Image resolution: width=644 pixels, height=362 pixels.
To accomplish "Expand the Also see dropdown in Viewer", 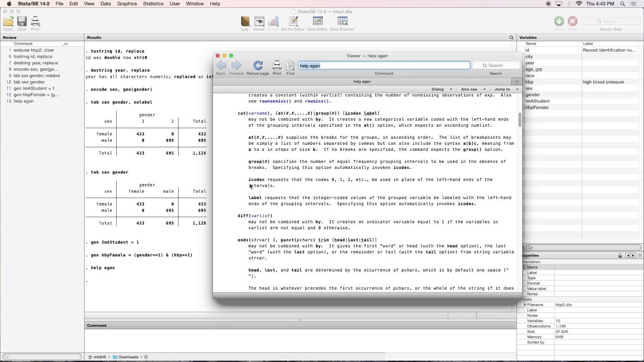I will pos(473,89).
